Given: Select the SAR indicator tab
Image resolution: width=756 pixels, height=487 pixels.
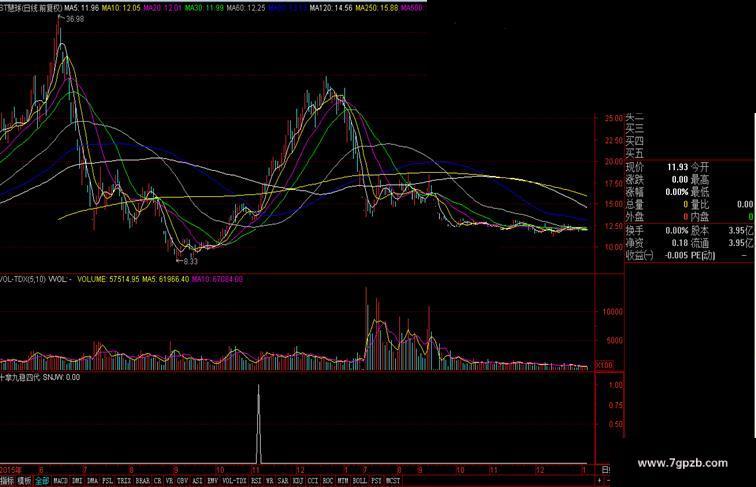Looking at the screenshot, I should pyautogui.click(x=283, y=481).
